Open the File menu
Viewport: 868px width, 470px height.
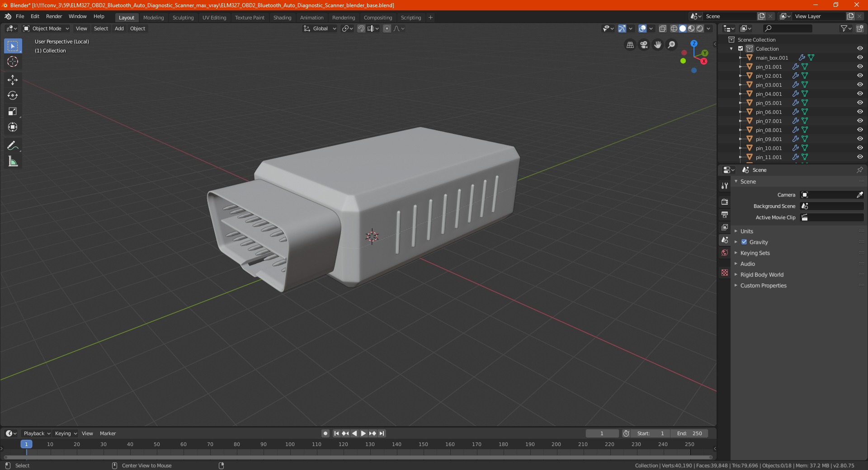point(20,16)
